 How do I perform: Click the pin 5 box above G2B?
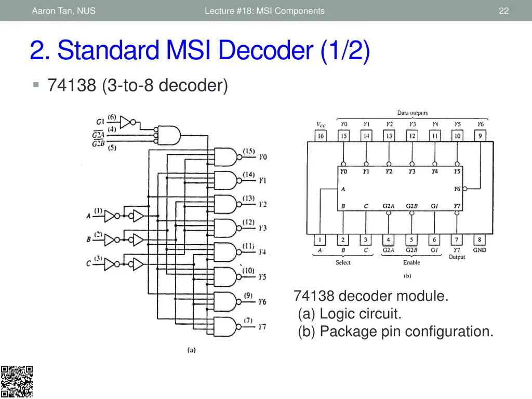411,240
